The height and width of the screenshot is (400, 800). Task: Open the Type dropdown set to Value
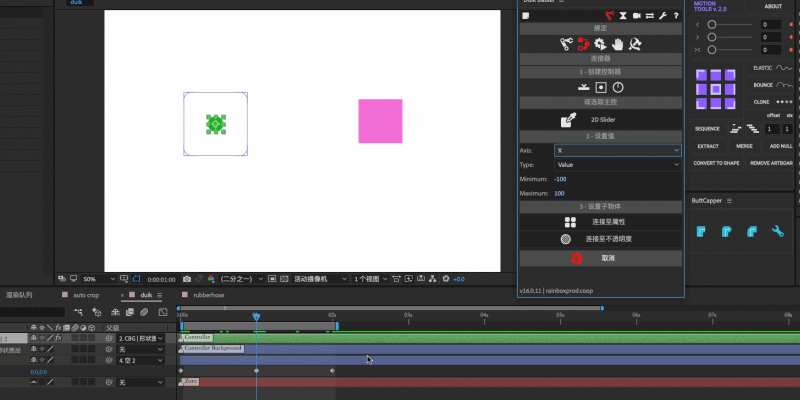tap(617, 165)
